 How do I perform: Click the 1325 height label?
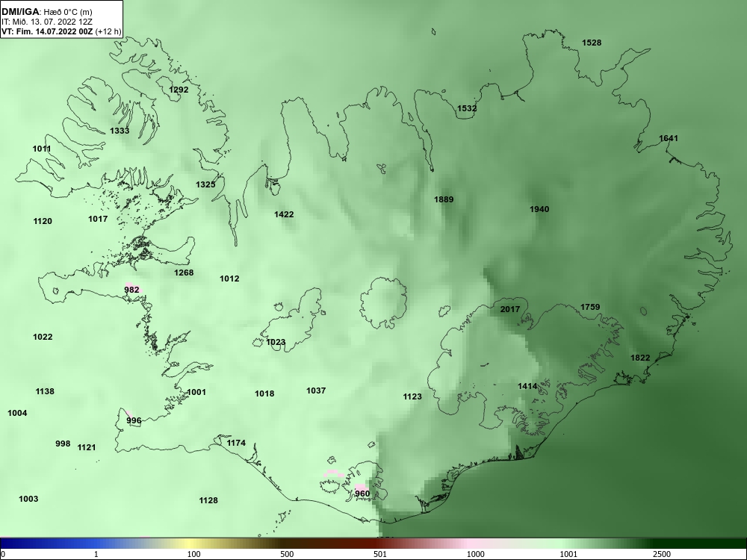click(x=206, y=184)
